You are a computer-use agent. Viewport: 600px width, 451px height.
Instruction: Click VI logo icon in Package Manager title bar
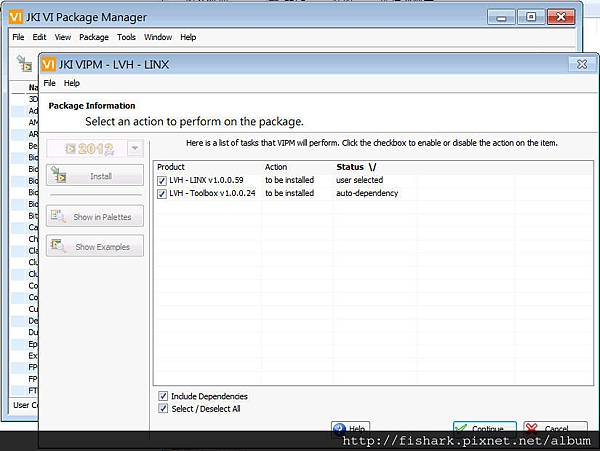[x=16, y=17]
